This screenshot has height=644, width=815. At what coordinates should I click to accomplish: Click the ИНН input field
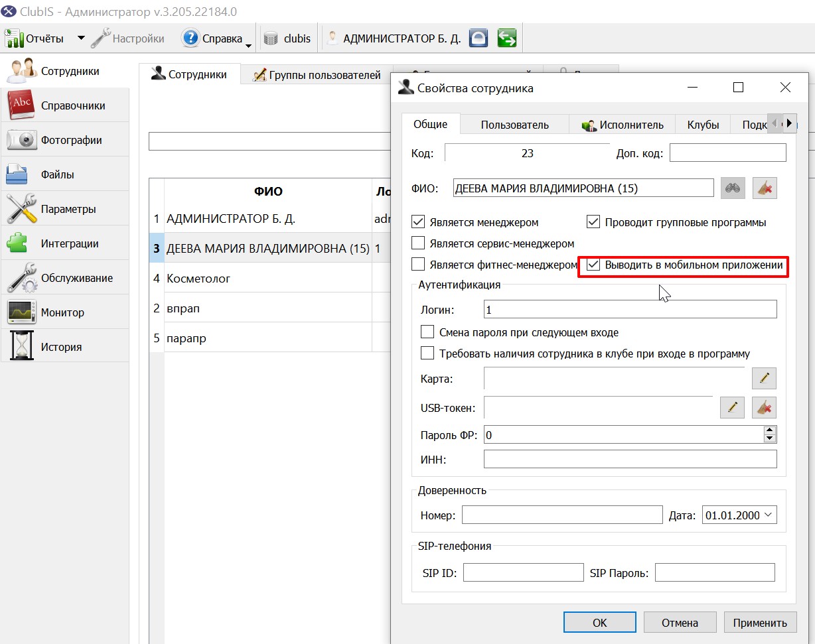[x=630, y=459]
